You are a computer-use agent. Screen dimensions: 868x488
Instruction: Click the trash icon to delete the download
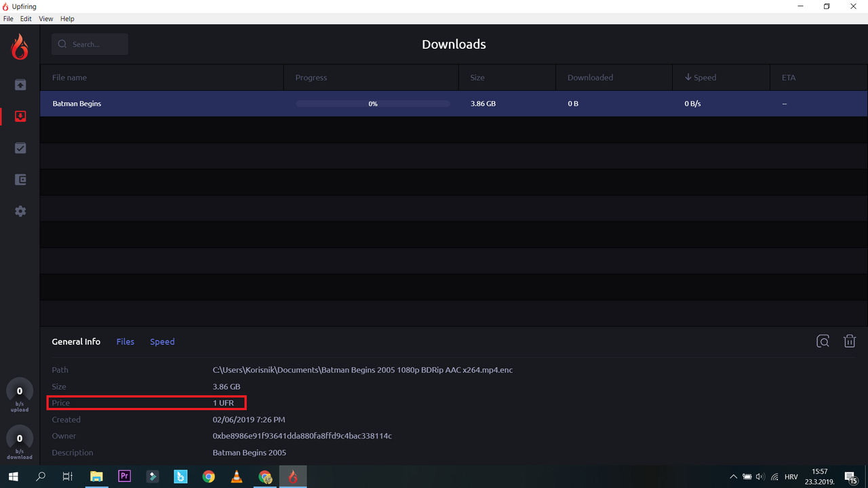pos(849,341)
